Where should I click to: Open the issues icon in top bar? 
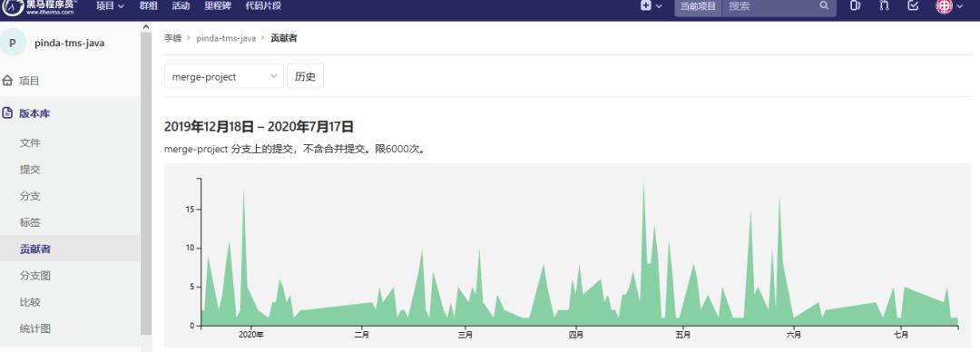(x=856, y=5)
